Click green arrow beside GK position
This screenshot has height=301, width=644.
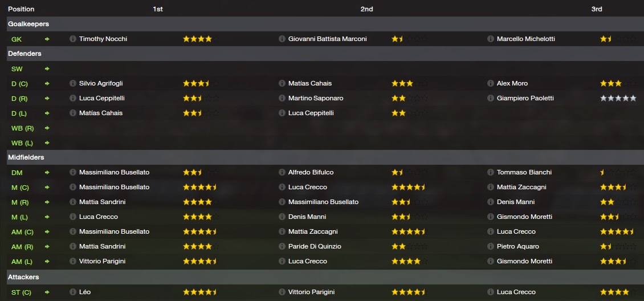[x=47, y=39]
